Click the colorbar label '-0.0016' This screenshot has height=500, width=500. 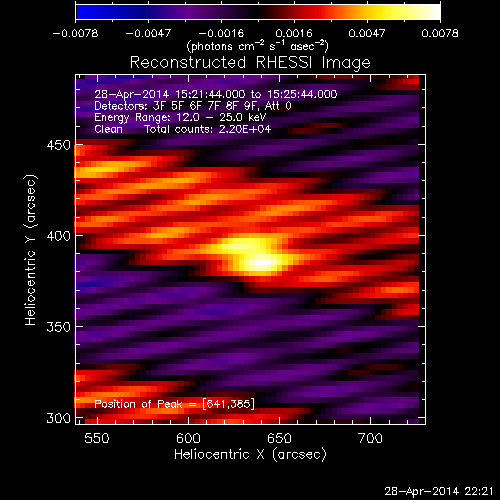pyautogui.click(x=221, y=33)
